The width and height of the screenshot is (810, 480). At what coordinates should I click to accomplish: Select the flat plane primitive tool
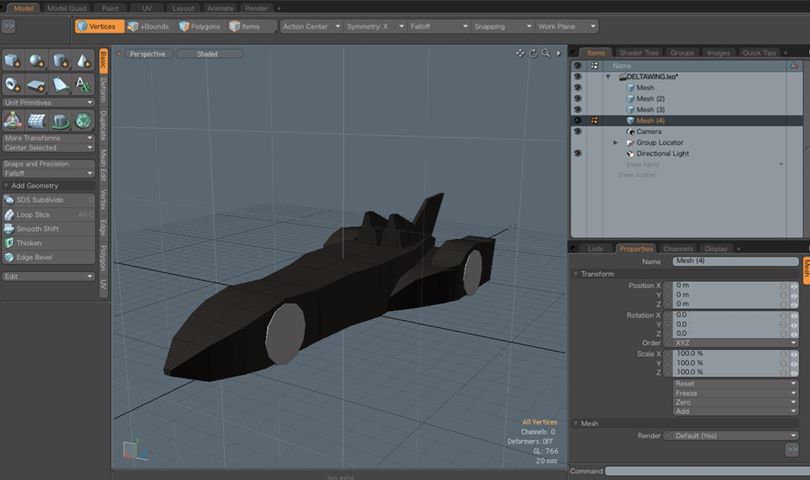click(36, 84)
